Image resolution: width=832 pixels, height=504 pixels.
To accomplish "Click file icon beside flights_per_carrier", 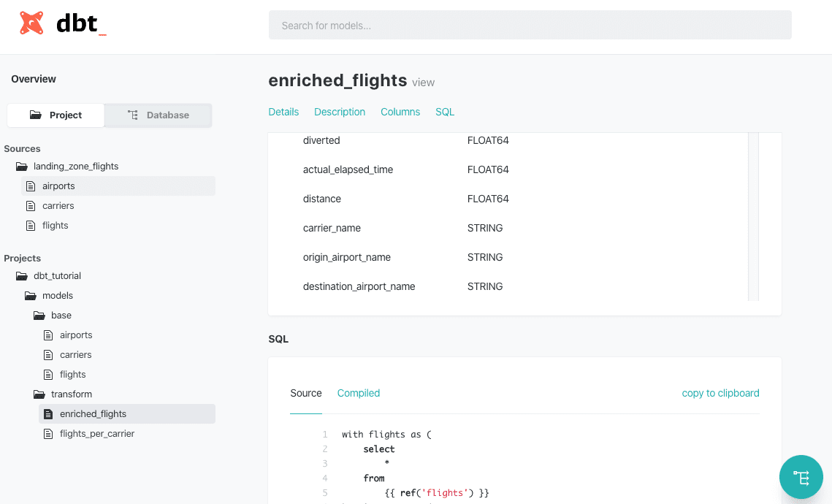I will (48, 434).
